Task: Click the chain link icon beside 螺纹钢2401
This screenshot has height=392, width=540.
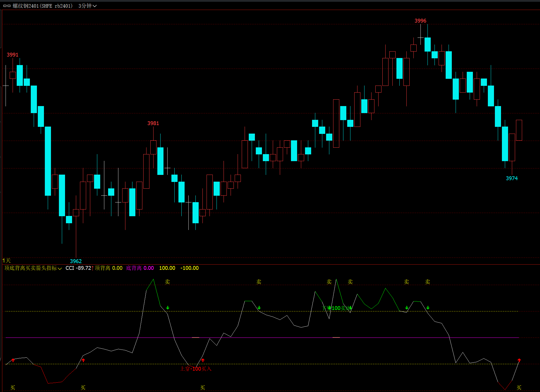Action: coord(7,6)
